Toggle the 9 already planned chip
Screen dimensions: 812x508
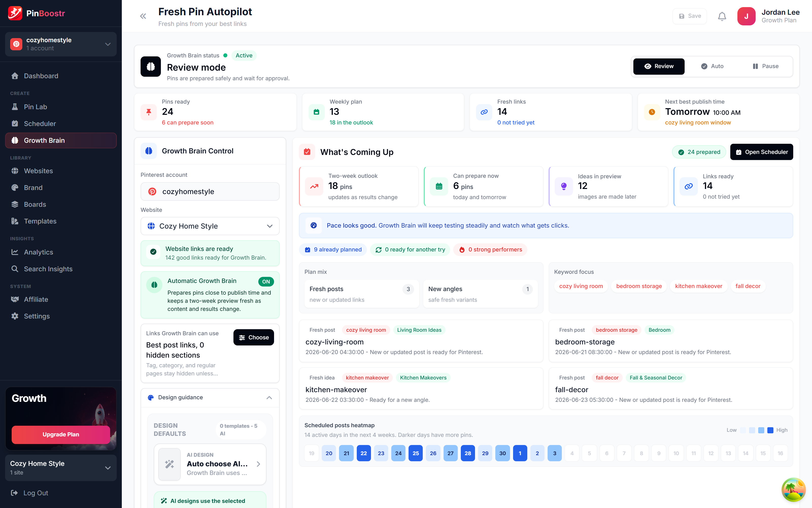[x=333, y=250]
